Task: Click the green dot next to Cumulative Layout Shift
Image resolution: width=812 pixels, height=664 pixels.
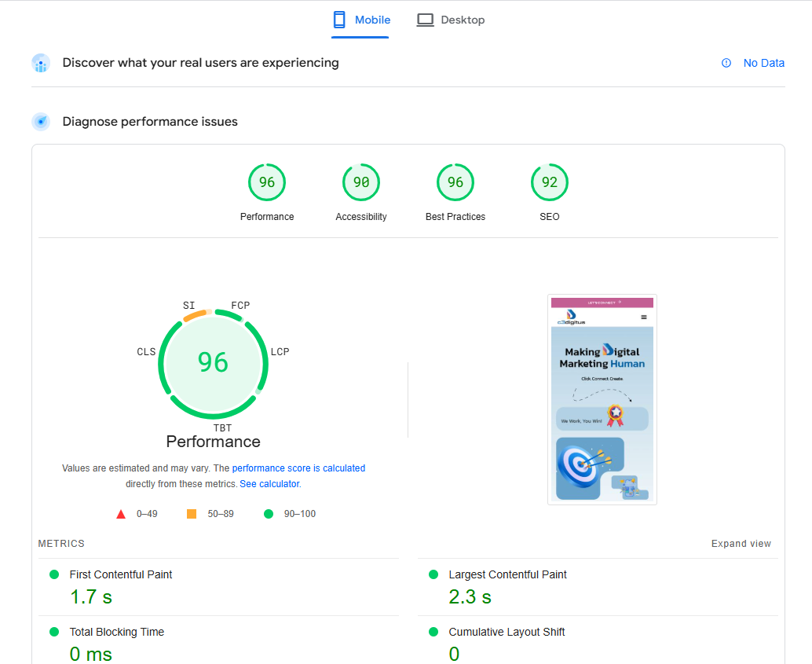Action: coord(432,632)
